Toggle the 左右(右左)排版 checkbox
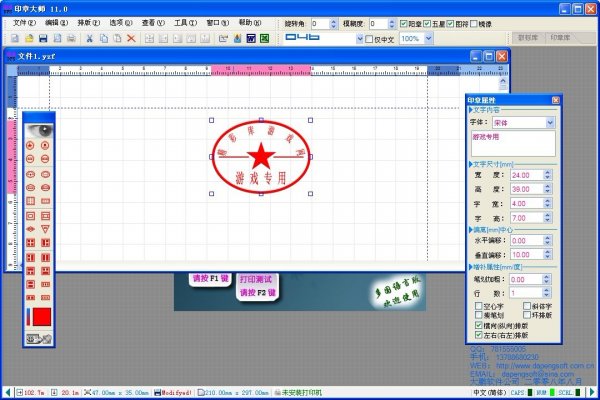Viewport: 600px width, 400px height. pos(478,335)
